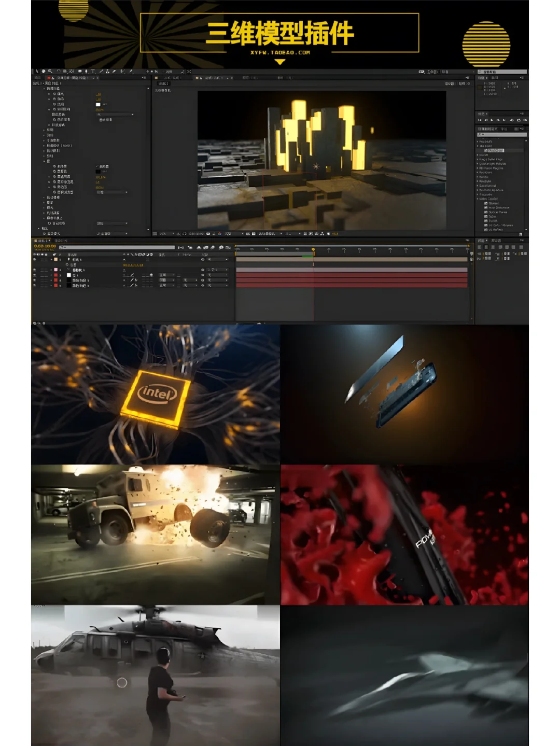Select the Type text tool

click(93, 72)
